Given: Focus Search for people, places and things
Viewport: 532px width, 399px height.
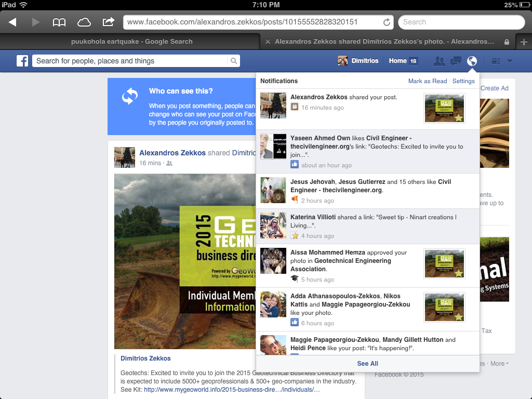Looking at the screenshot, I should point(130,61).
